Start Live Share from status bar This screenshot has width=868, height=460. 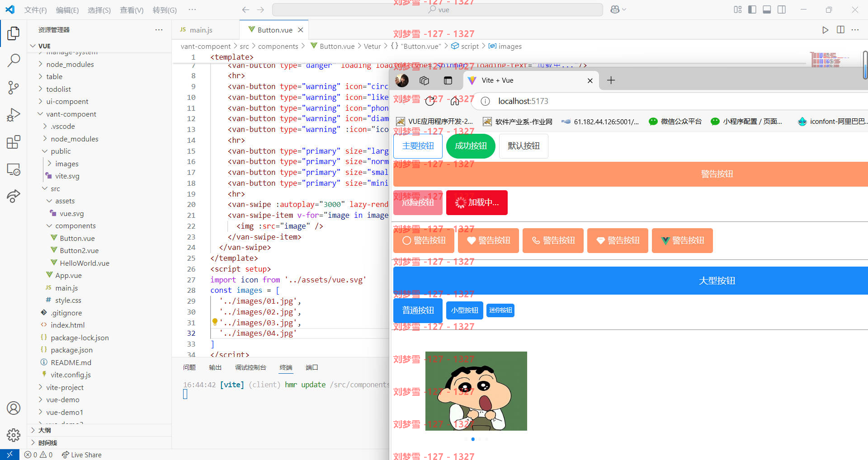82,455
